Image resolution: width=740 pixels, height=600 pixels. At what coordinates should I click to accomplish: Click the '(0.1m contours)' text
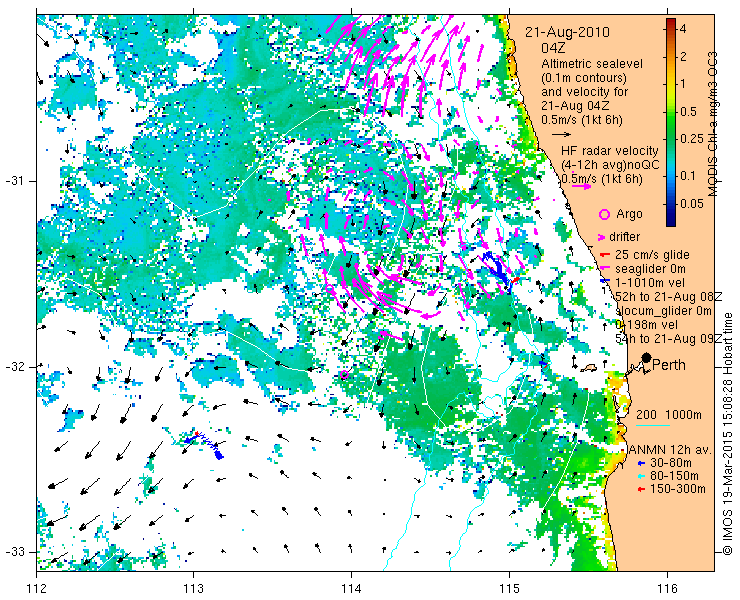point(584,77)
